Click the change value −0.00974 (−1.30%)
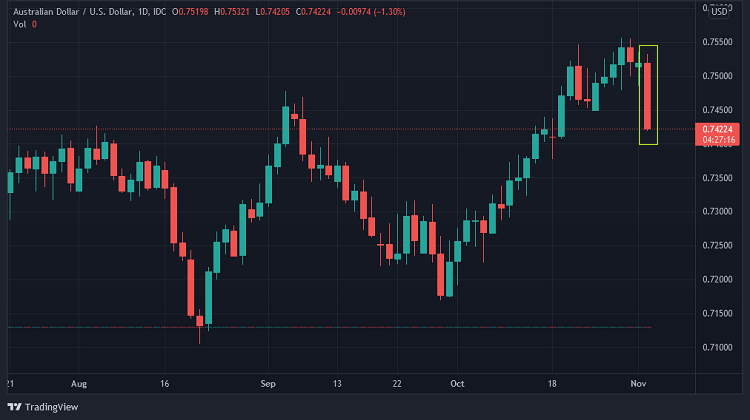 click(x=371, y=11)
